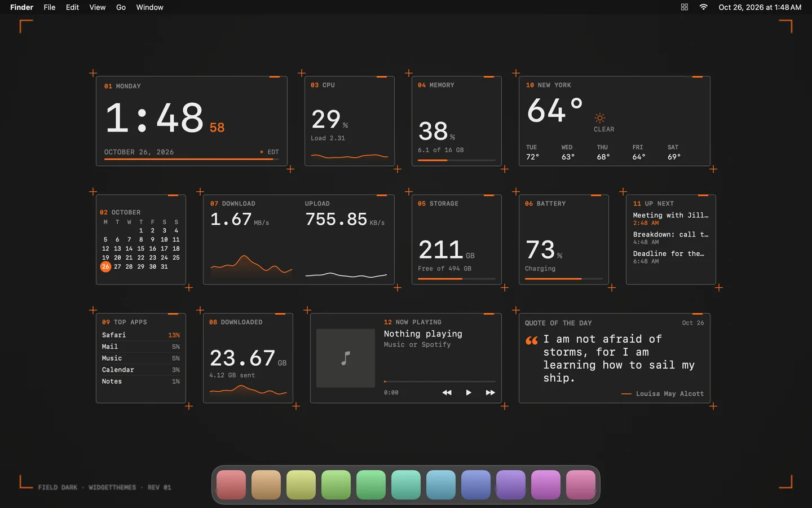Open the Finder menu
The height and width of the screenshot is (508, 812).
pyautogui.click(x=21, y=7)
